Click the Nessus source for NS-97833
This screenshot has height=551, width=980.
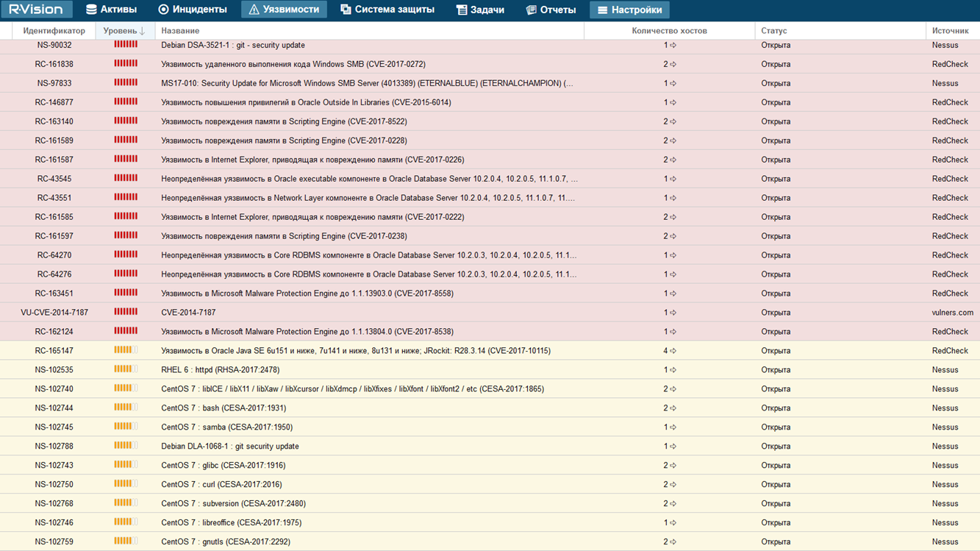tap(945, 84)
